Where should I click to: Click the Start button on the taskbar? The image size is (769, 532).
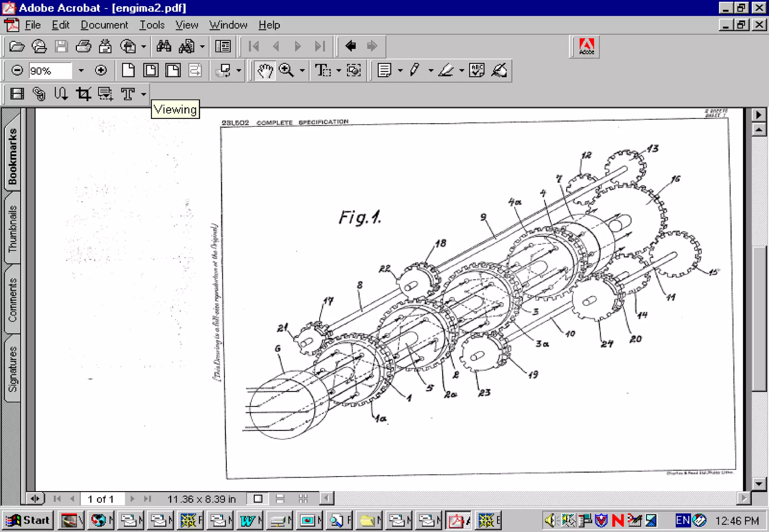pos(29,520)
